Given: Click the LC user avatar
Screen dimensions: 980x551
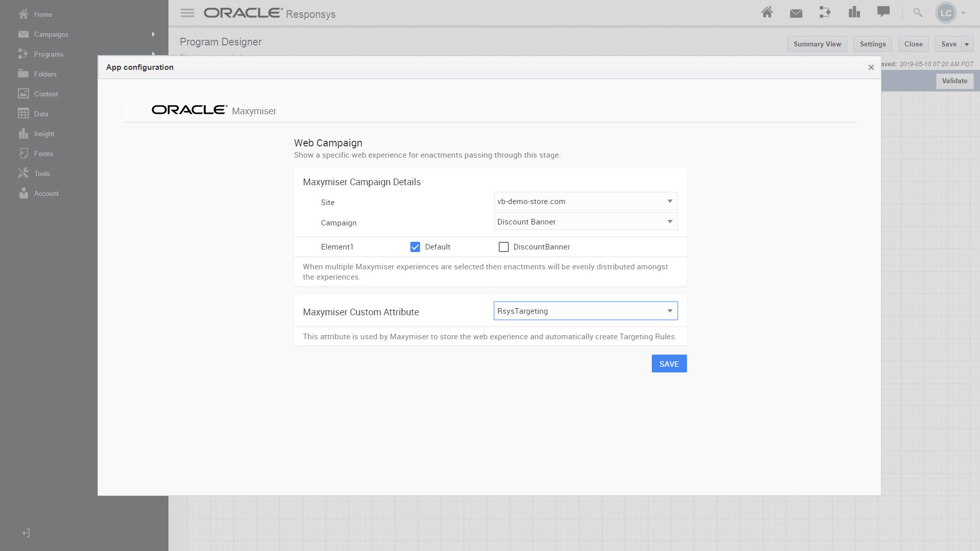Looking at the screenshot, I should (946, 13).
